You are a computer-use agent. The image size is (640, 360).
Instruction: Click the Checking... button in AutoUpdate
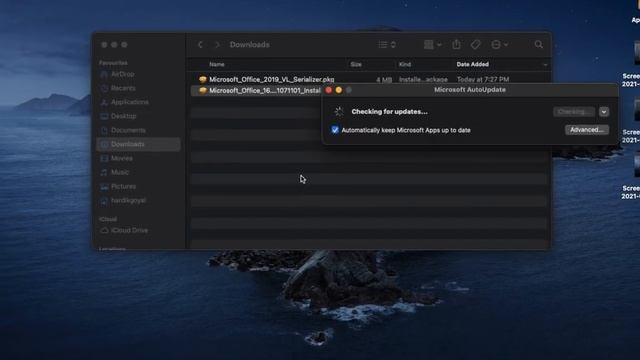pyautogui.click(x=573, y=112)
